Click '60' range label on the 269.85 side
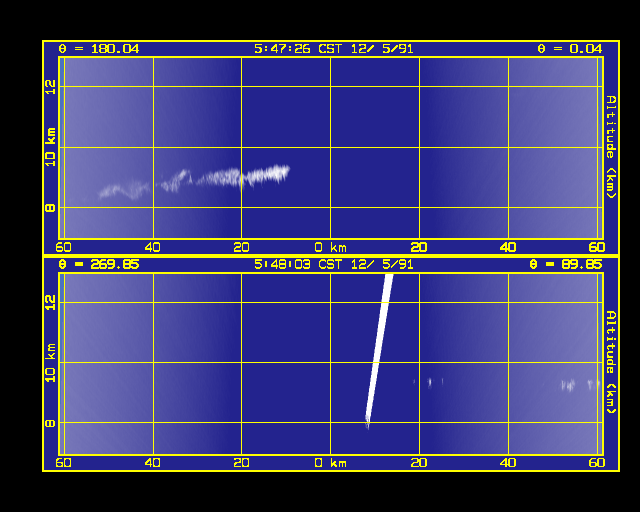The height and width of the screenshot is (512, 640). coord(63,463)
